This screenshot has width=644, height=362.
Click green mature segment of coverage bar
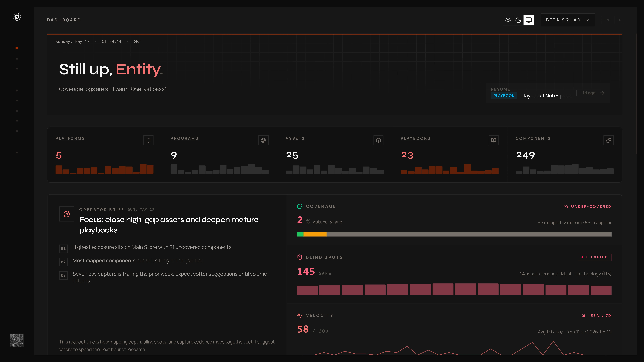point(300,234)
